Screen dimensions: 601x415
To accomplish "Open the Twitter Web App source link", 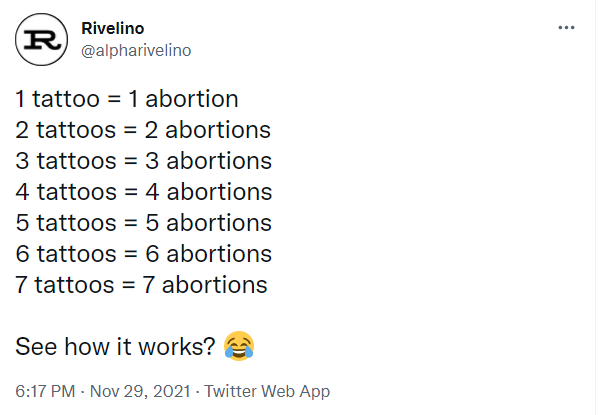I will point(267,391).
